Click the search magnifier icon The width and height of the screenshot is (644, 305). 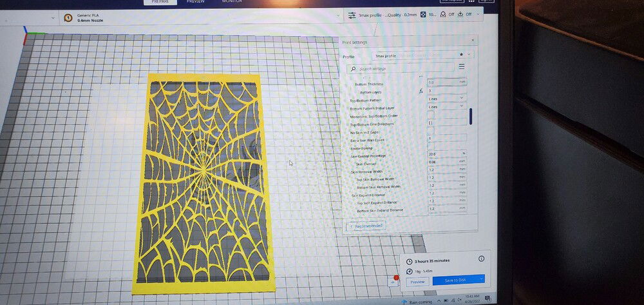click(x=353, y=69)
